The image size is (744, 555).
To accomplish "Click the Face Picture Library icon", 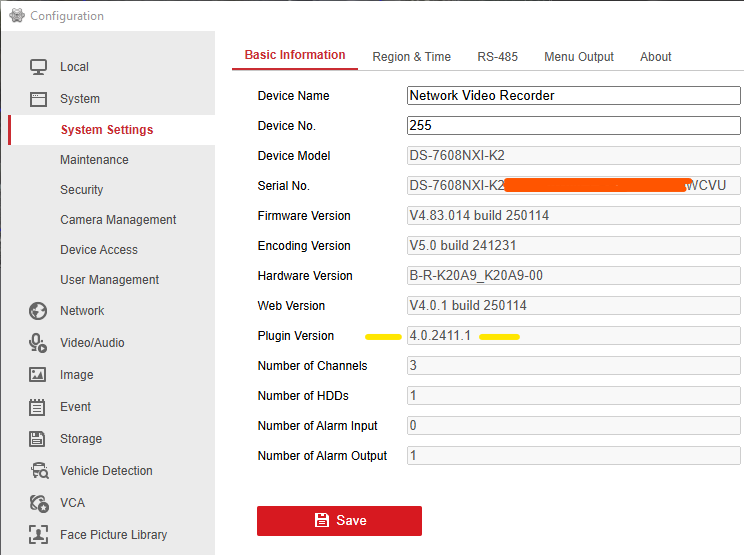I will tap(38, 535).
